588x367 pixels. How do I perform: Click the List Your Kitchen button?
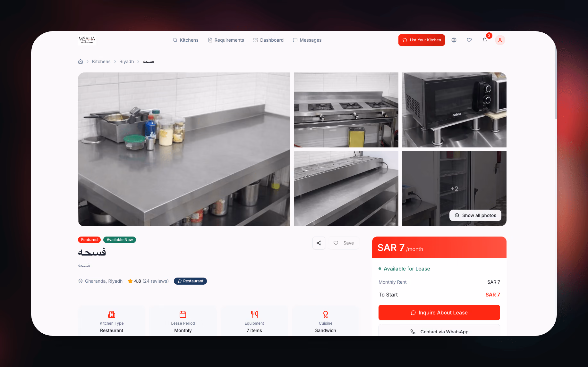coord(422,40)
